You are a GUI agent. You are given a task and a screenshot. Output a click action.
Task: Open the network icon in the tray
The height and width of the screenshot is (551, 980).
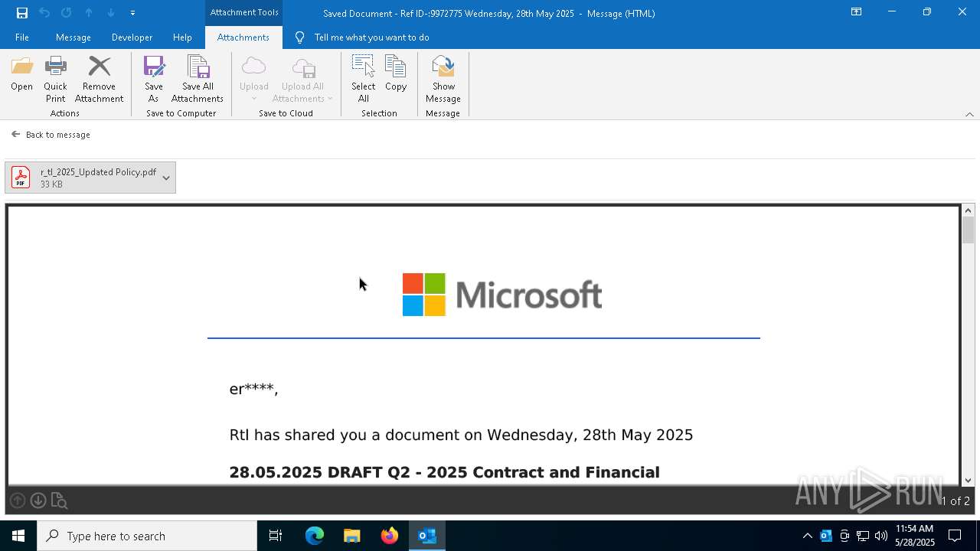point(863,536)
